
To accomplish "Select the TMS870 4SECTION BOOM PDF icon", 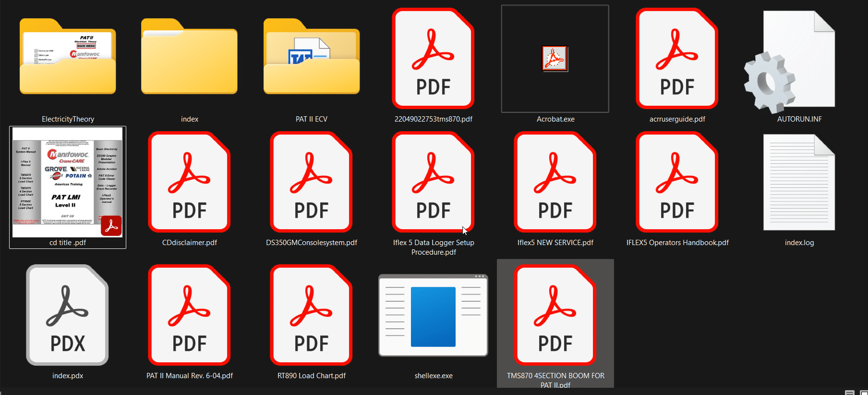I will tap(555, 315).
